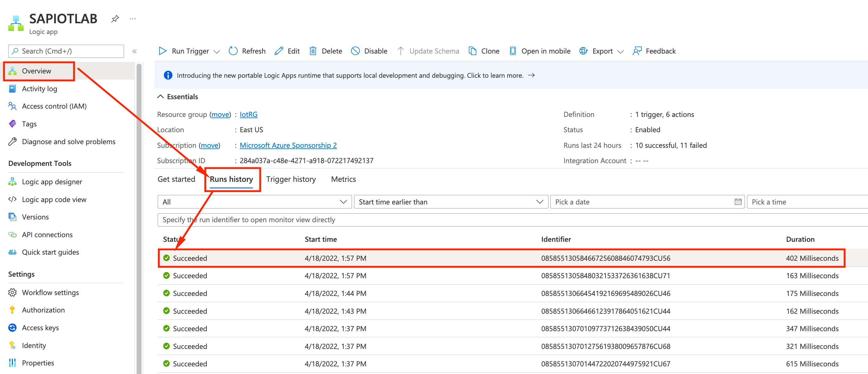The width and height of the screenshot is (868, 374).
Task: Open the more options ellipsis menu
Action: point(132,19)
